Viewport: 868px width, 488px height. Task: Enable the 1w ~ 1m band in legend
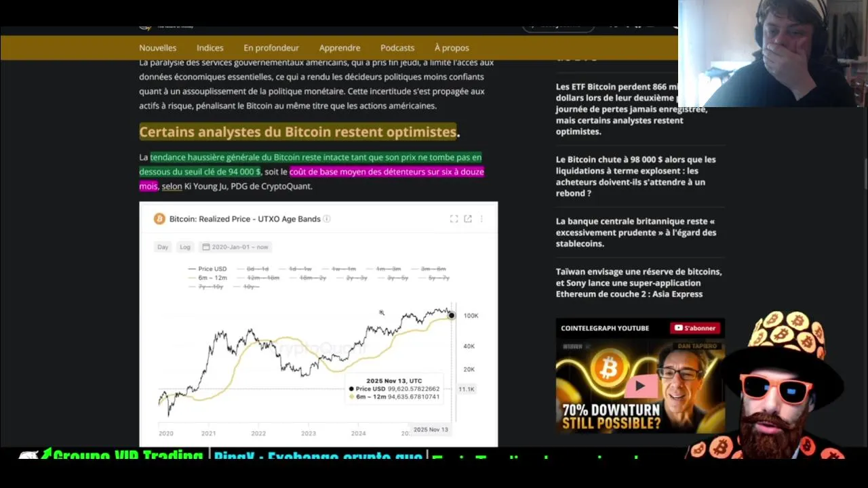click(338, 269)
